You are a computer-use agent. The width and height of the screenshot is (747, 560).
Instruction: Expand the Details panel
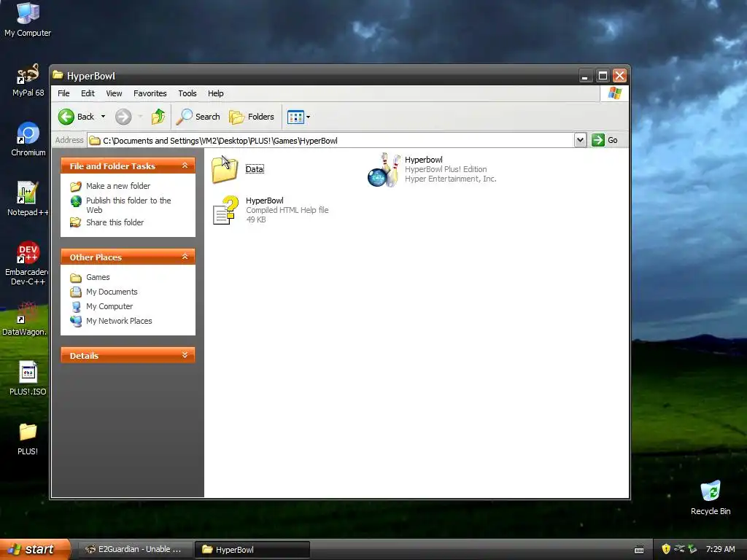pos(185,355)
